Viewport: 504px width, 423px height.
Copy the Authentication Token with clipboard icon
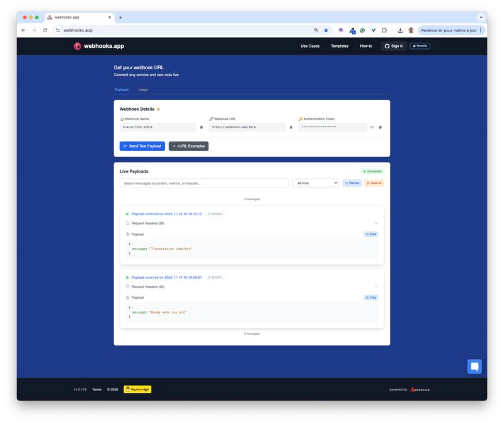tap(381, 127)
